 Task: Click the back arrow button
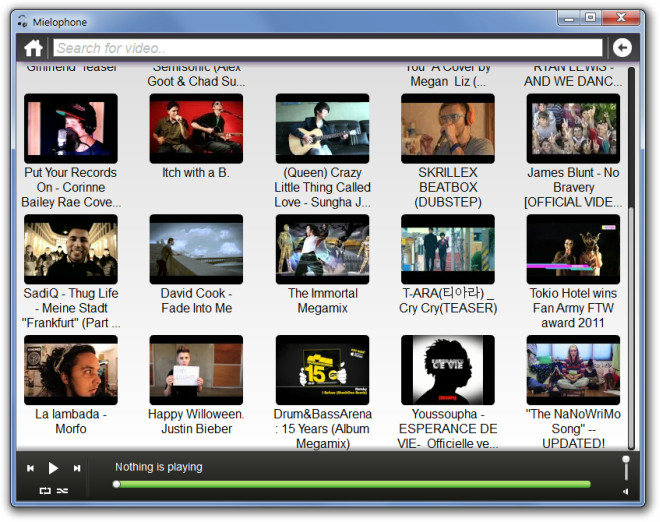point(622,48)
